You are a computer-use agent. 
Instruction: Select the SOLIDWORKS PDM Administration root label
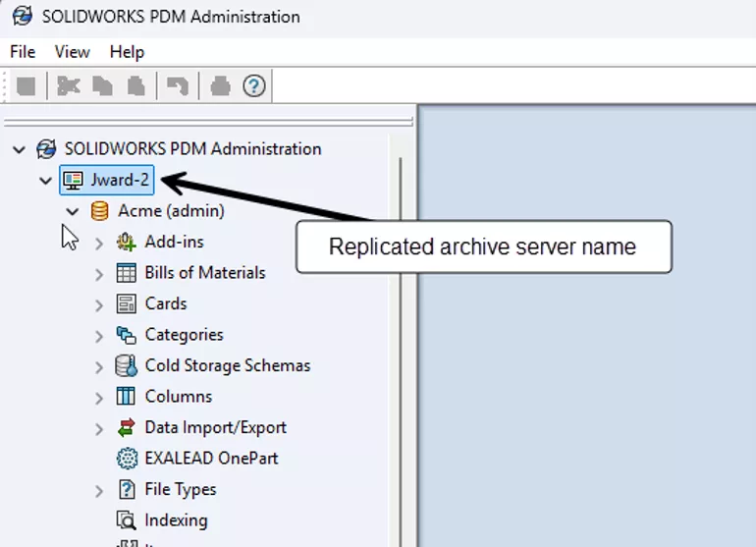pos(192,148)
